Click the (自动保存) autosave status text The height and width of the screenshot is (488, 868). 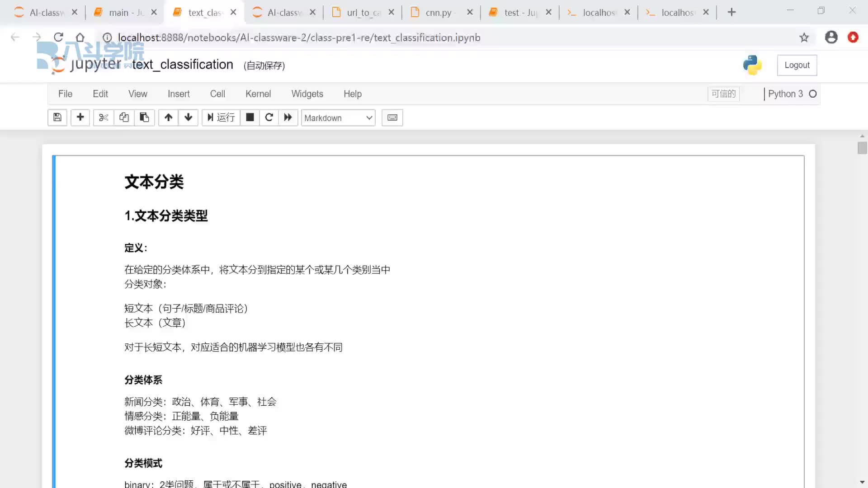pos(264,66)
